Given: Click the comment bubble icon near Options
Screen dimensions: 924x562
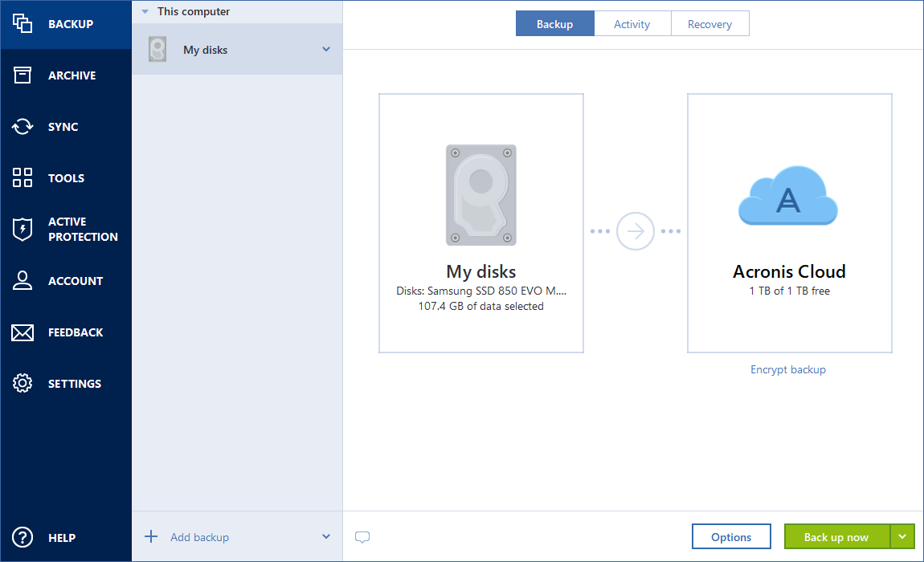Looking at the screenshot, I should coord(362,536).
